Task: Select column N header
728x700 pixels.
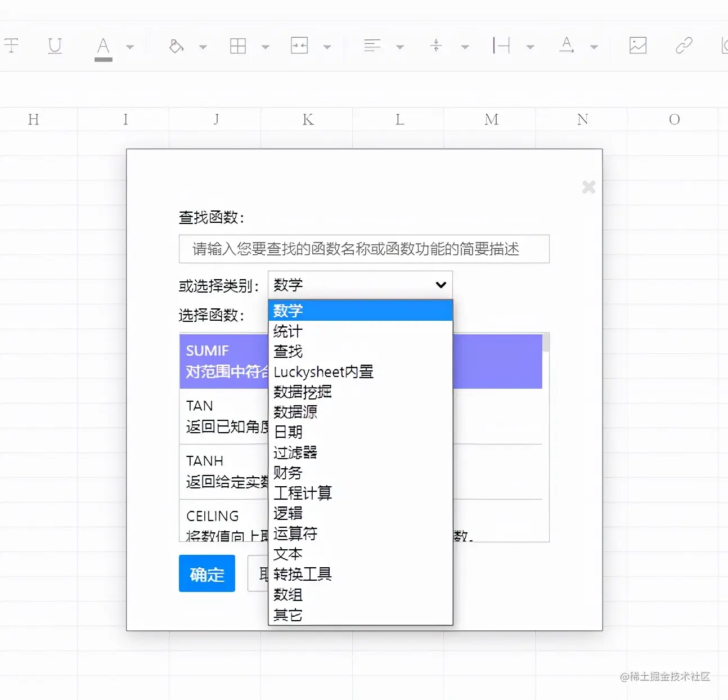Action: 582,119
